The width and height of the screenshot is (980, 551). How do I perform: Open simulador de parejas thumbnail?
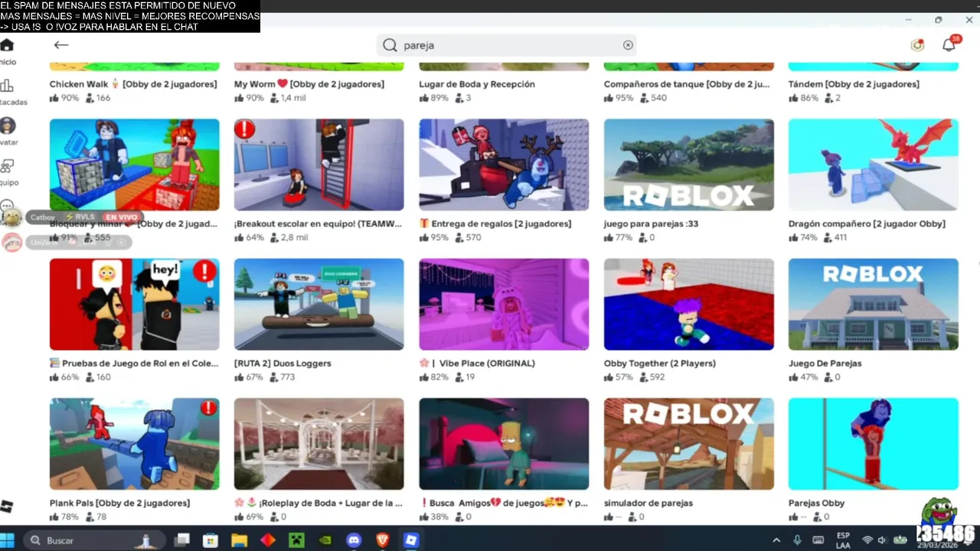pyautogui.click(x=689, y=444)
